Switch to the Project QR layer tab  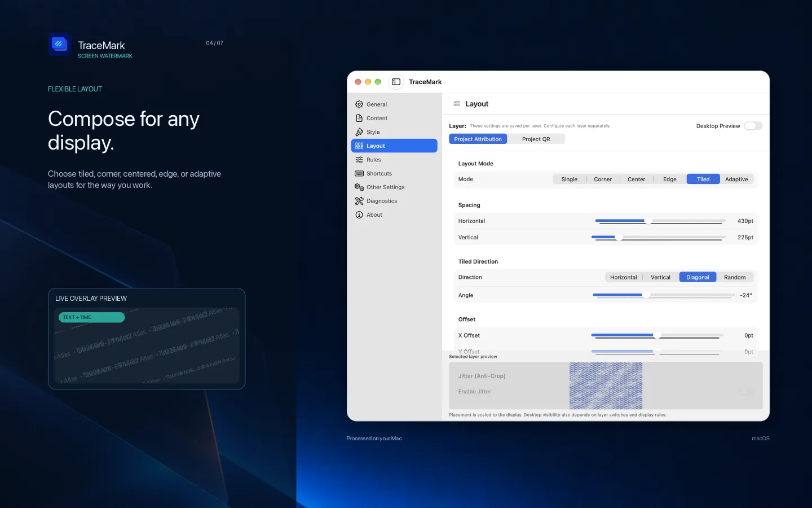(536, 139)
